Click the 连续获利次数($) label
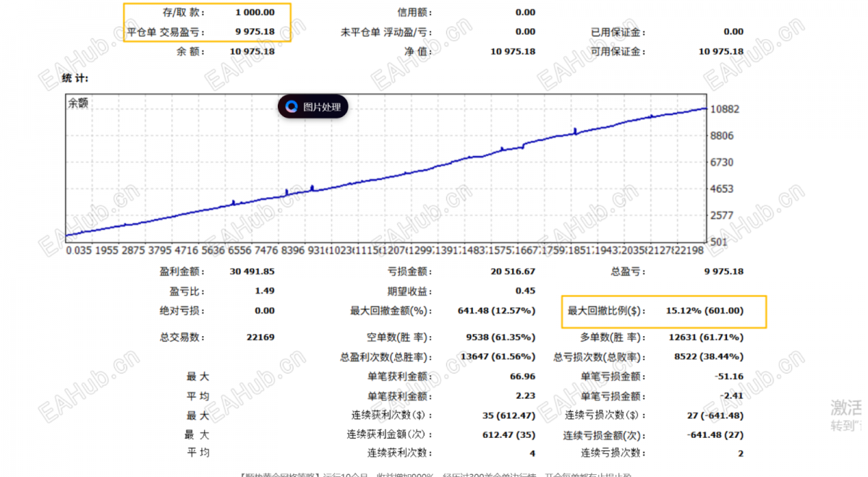The width and height of the screenshot is (868, 477). [x=391, y=416]
